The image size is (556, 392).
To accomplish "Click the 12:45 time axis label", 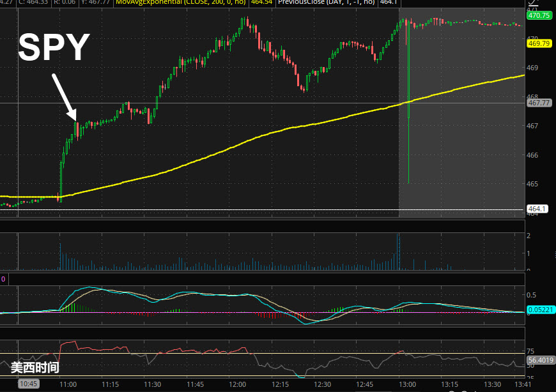I will [x=364, y=384].
